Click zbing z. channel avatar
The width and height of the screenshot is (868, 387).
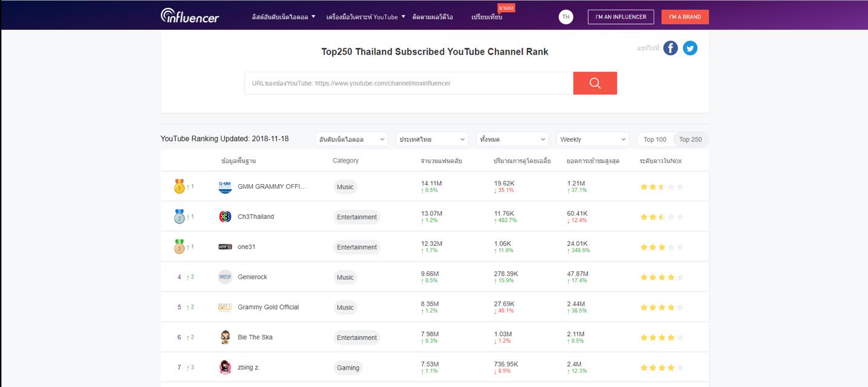[225, 368]
